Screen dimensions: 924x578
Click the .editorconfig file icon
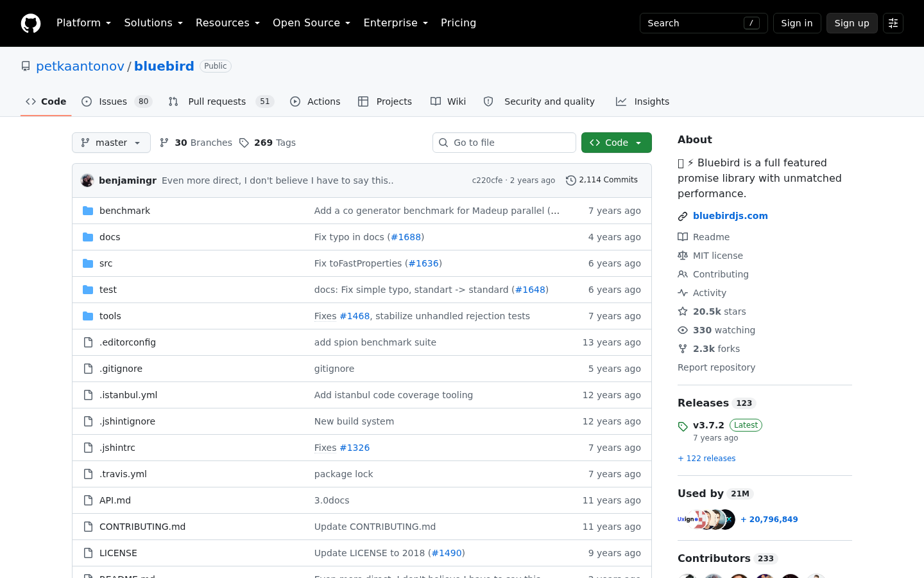pos(88,342)
